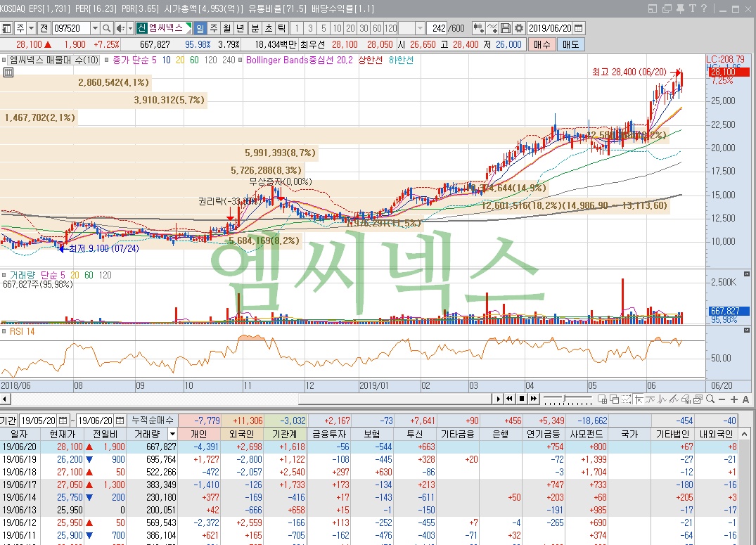Play chart replay forward

[x=498, y=399]
